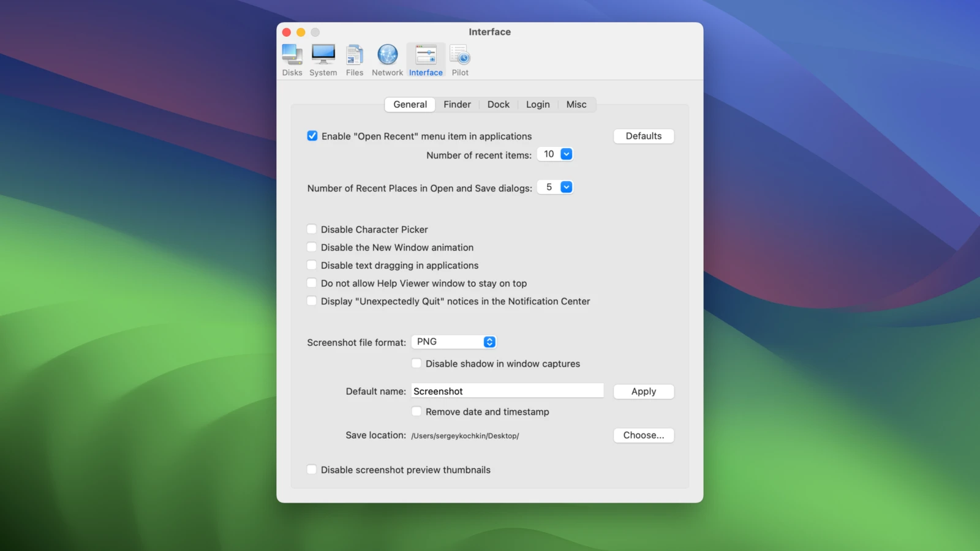Check Disable the New Window animation
Viewport: 980px width, 551px height.
tap(312, 247)
